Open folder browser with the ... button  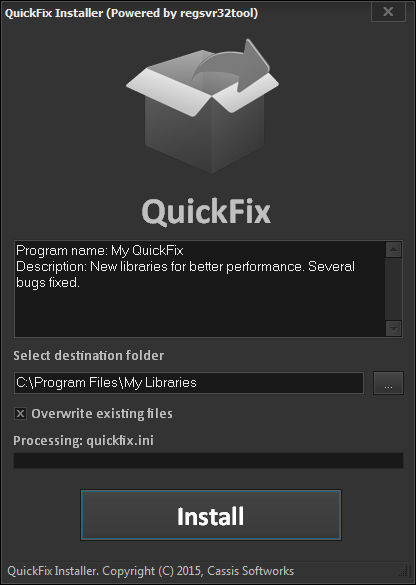tap(388, 383)
